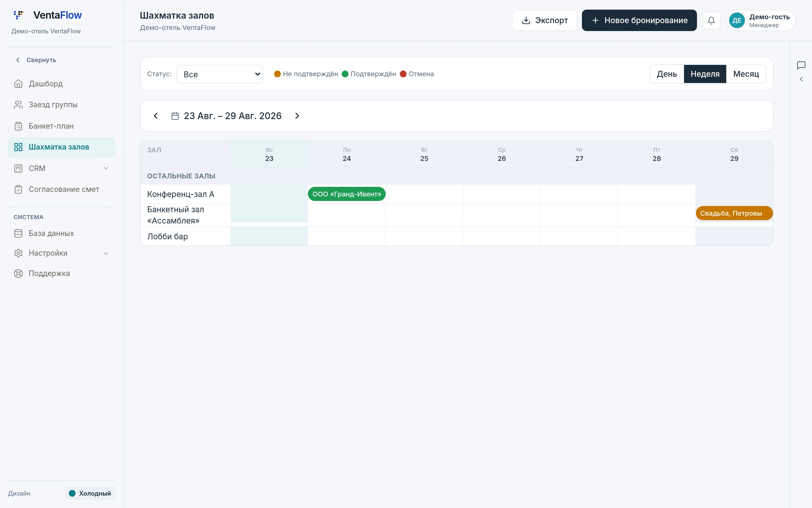Click the Шахматка залов grid icon

[18, 147]
